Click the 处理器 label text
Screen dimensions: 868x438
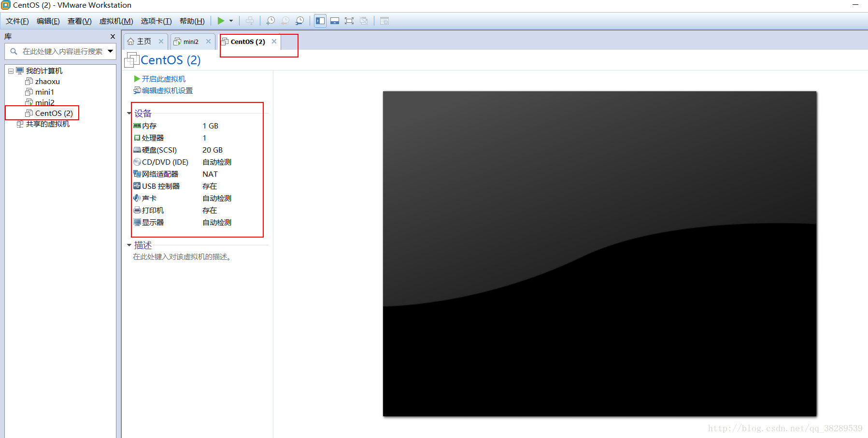(x=153, y=138)
